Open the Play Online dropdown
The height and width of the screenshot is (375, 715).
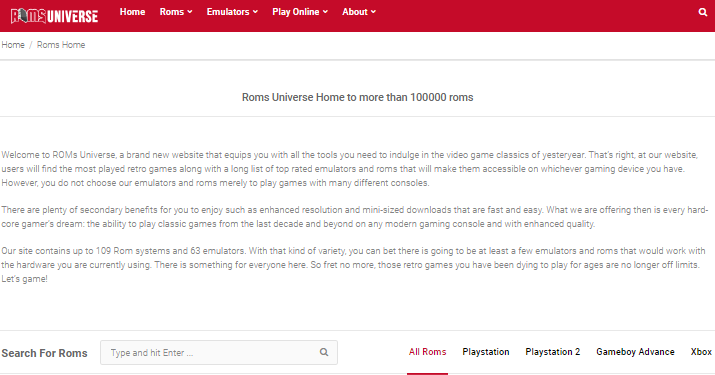point(300,12)
